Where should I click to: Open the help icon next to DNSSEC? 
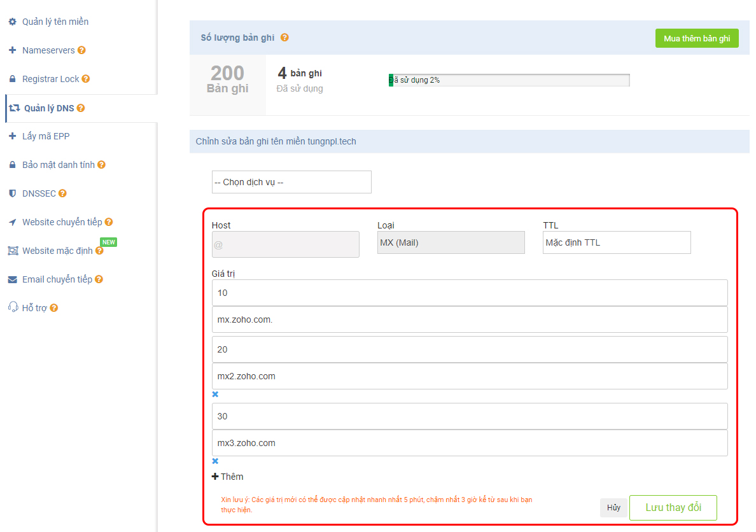click(x=62, y=193)
